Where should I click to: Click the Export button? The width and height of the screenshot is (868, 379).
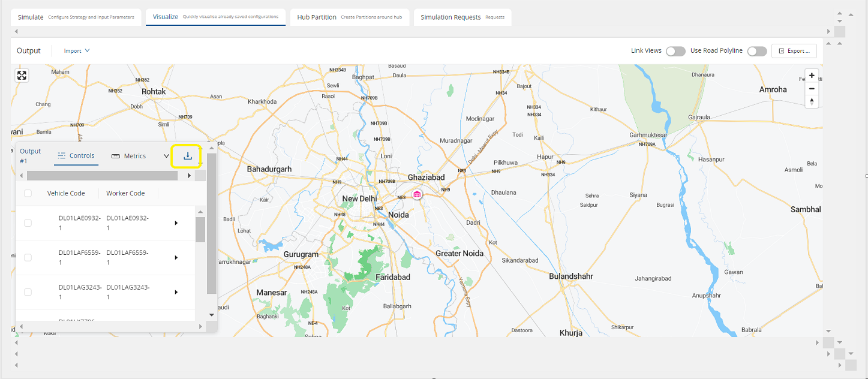click(x=794, y=51)
